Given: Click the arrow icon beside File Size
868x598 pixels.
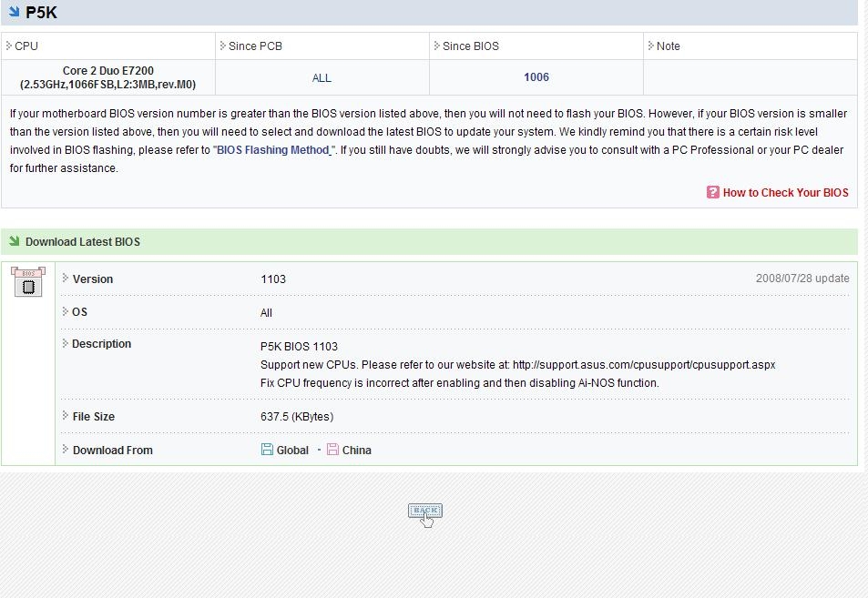Looking at the screenshot, I should [x=66, y=415].
